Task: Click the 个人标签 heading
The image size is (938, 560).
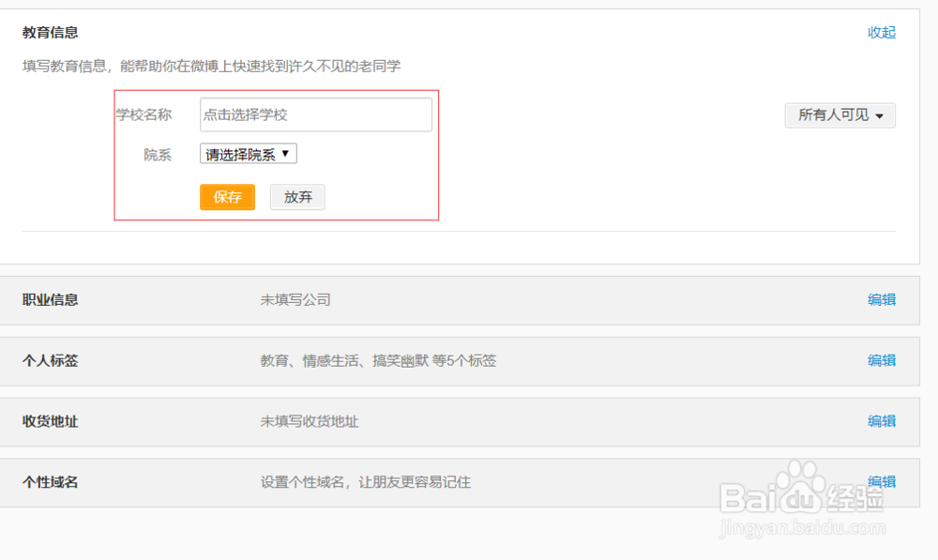Action: 51,361
